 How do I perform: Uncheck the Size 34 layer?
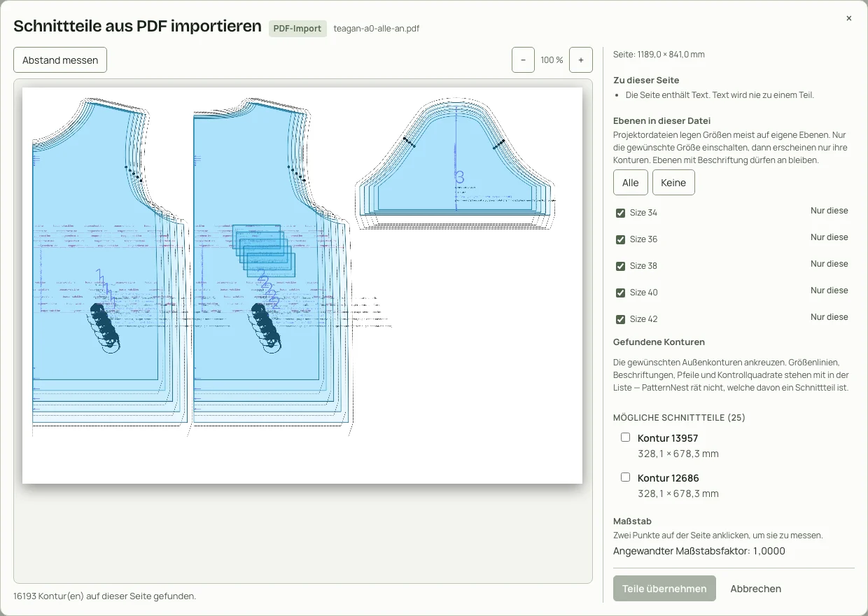tap(620, 213)
